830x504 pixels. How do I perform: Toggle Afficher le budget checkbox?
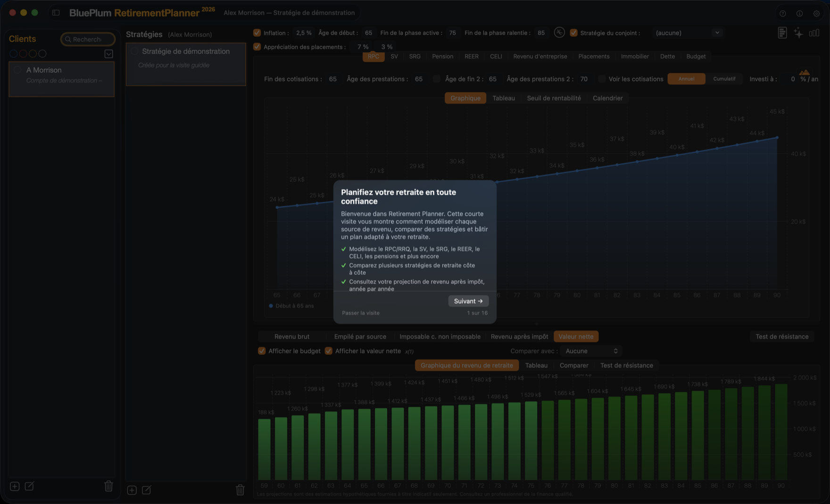[x=262, y=351]
